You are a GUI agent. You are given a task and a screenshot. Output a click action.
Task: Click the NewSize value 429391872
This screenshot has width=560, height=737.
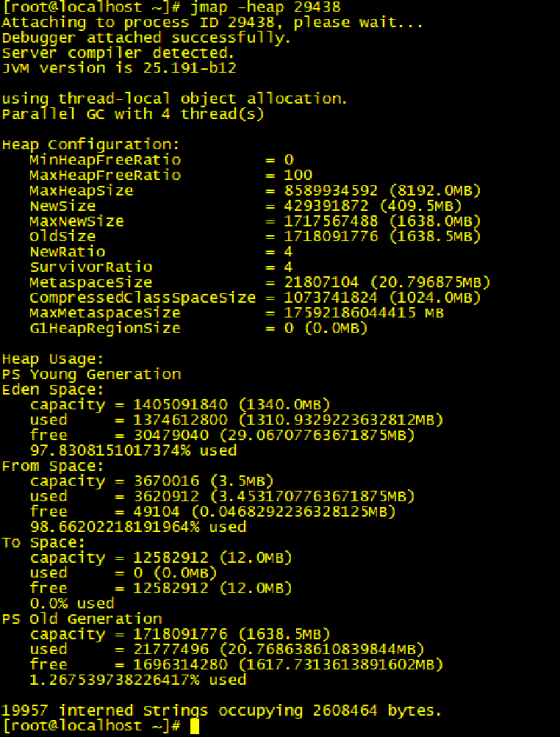click(x=326, y=206)
